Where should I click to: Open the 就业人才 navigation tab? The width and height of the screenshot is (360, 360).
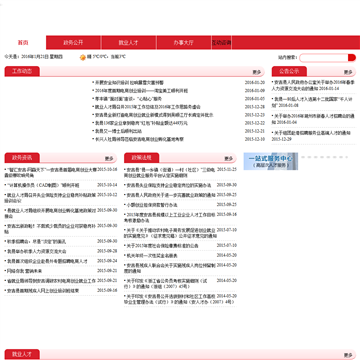(128, 43)
